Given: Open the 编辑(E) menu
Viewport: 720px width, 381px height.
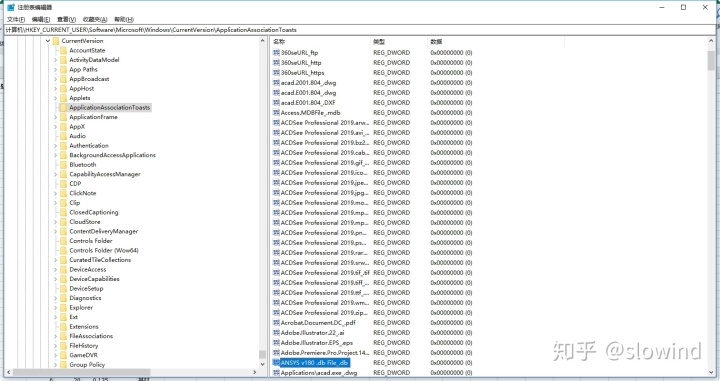Looking at the screenshot, I should (x=41, y=19).
